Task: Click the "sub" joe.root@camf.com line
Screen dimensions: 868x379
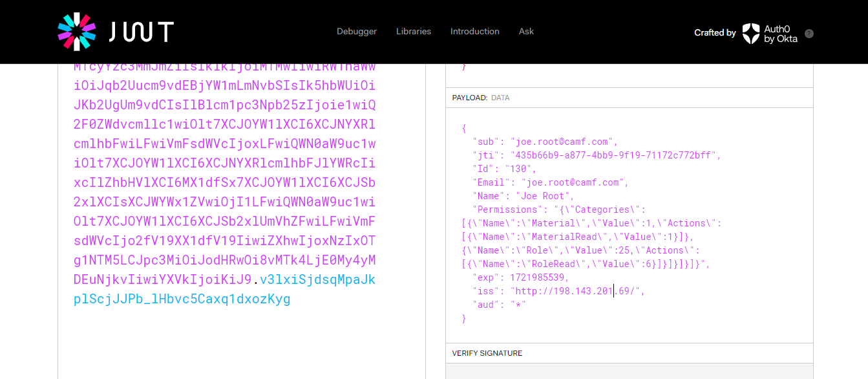Action: 545,142
